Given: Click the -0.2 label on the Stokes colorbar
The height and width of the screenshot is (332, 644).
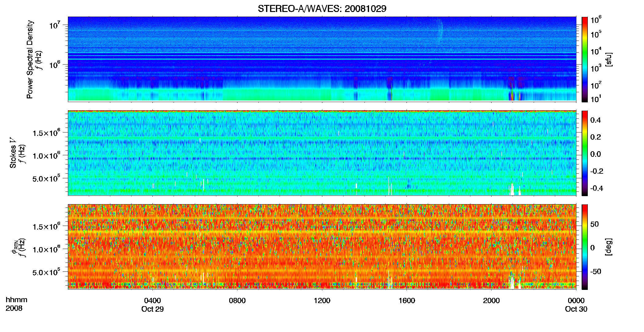Looking at the screenshot, I should point(597,171).
